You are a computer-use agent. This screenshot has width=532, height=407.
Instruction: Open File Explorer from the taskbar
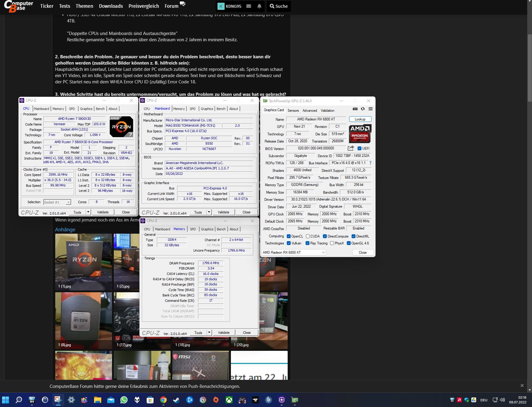(x=98, y=400)
